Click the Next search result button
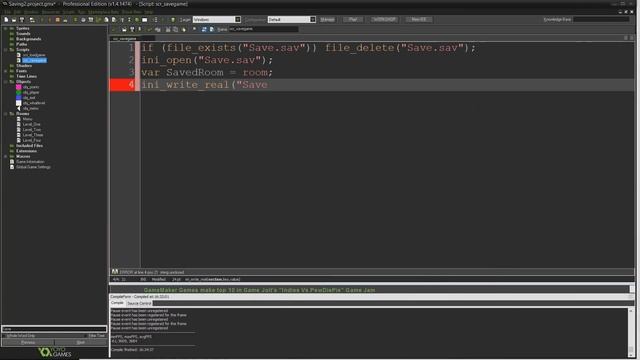The image size is (640, 360). click(x=80, y=342)
